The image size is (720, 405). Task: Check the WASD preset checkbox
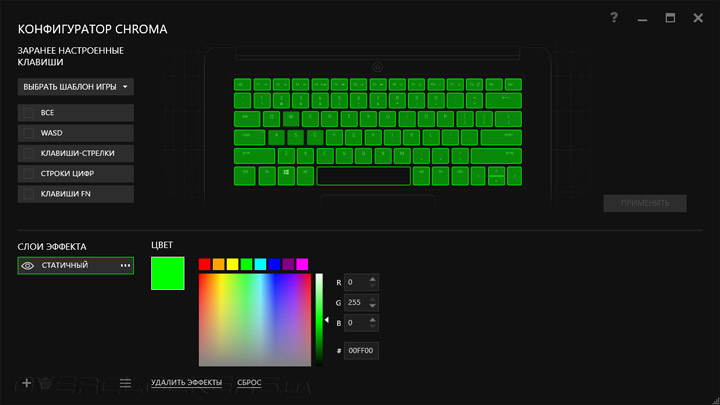click(28, 133)
